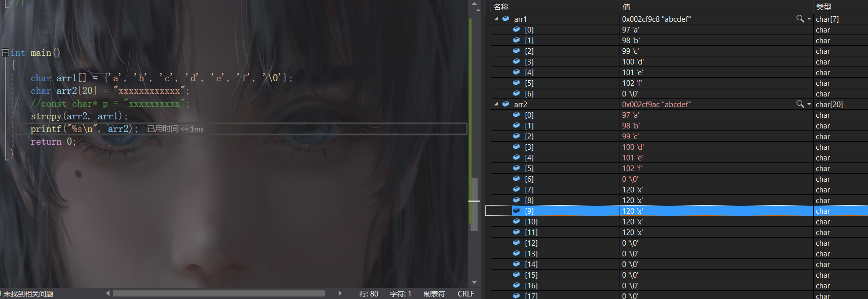Collapse the arr2 watch variable tree
The height and width of the screenshot is (299, 868).
pyautogui.click(x=496, y=104)
